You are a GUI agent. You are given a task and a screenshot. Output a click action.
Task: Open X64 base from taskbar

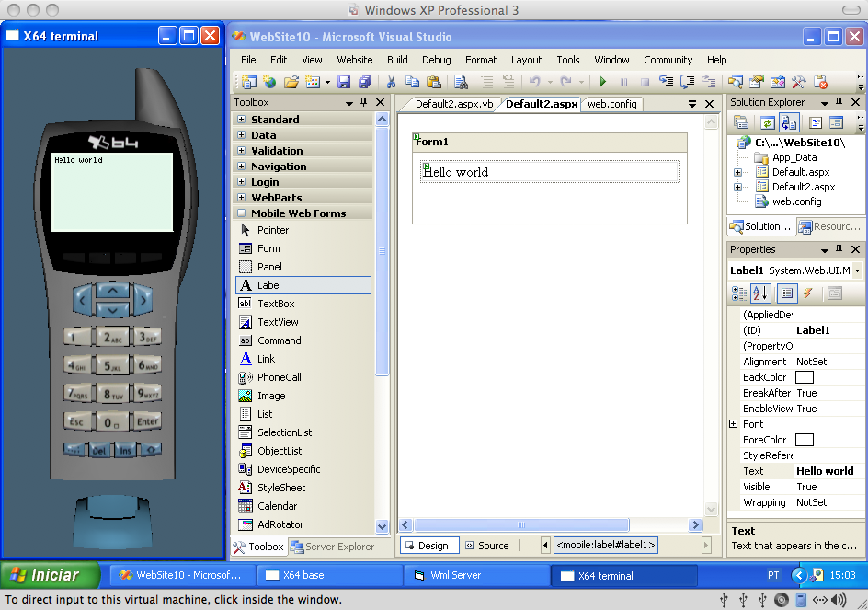pyautogui.click(x=329, y=575)
